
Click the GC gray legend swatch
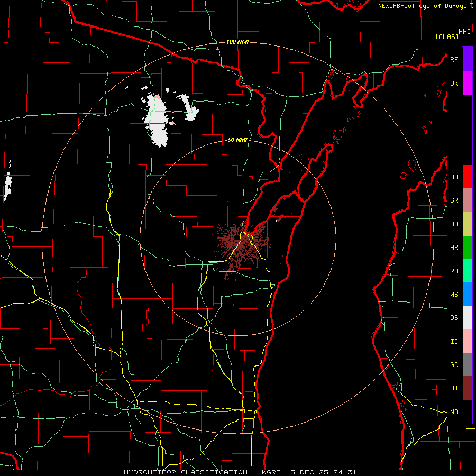pyautogui.click(x=467, y=364)
